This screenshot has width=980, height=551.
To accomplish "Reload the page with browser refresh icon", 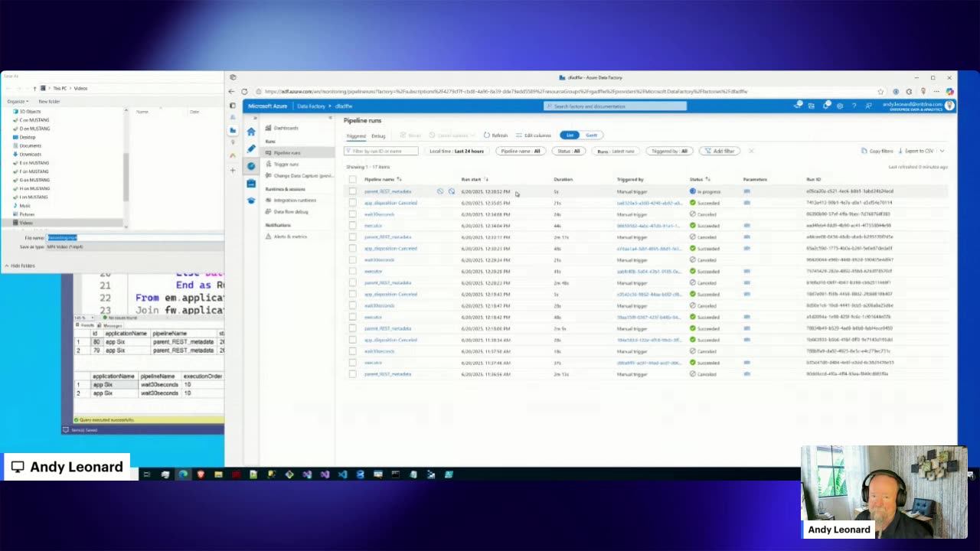I will point(244,92).
